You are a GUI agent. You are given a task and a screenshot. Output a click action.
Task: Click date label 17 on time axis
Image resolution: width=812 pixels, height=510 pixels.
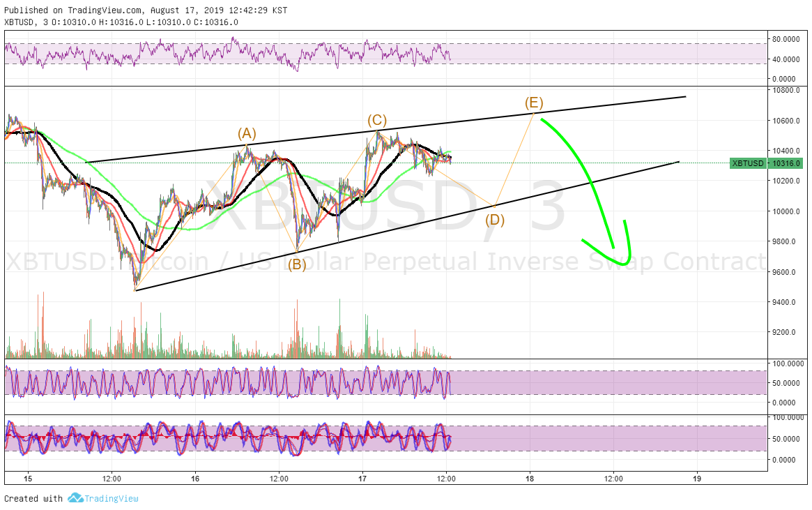362,479
